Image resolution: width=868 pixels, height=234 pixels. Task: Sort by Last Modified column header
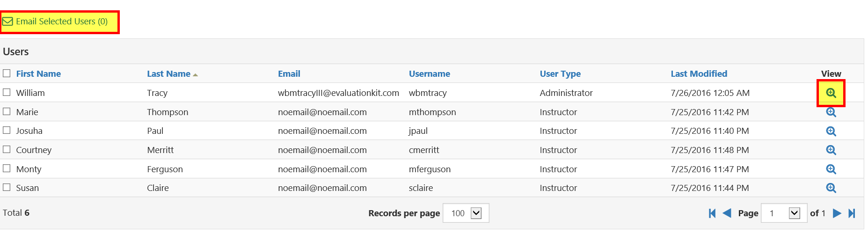[699, 74]
